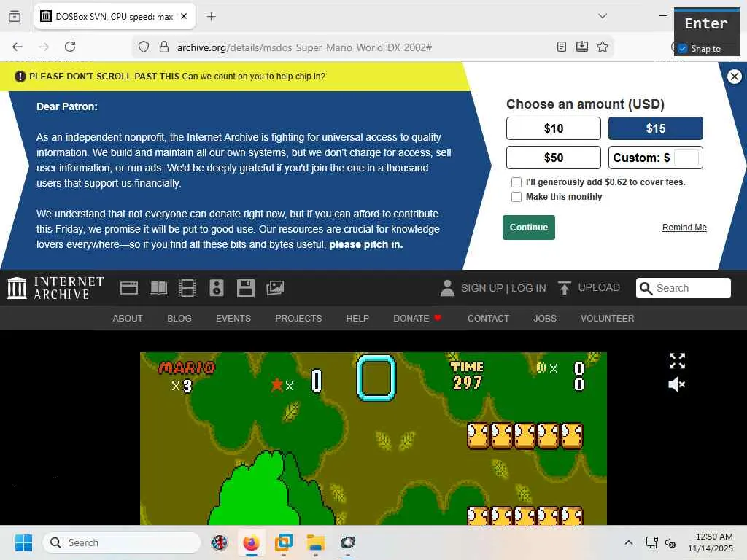This screenshot has width=747, height=560.
Task: Reload the current page
Action: 70,47
